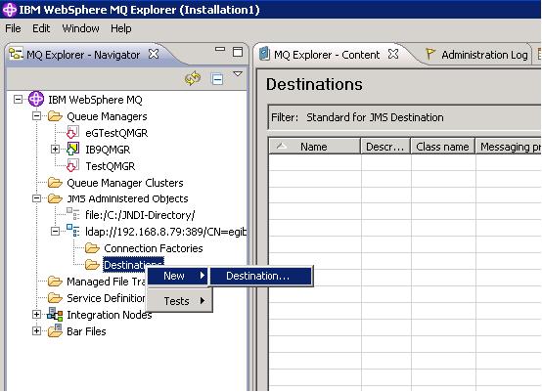
Task: Click the Descr... column header
Action: click(x=385, y=147)
